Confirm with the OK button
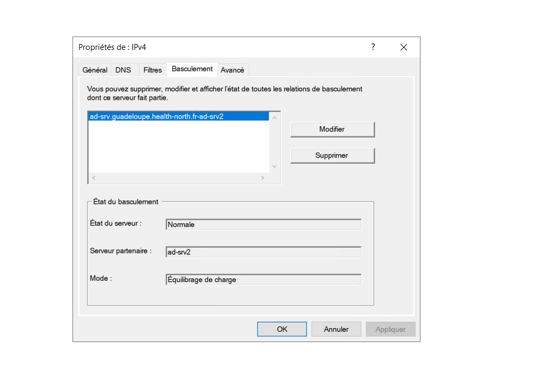537x392 pixels. (x=281, y=329)
